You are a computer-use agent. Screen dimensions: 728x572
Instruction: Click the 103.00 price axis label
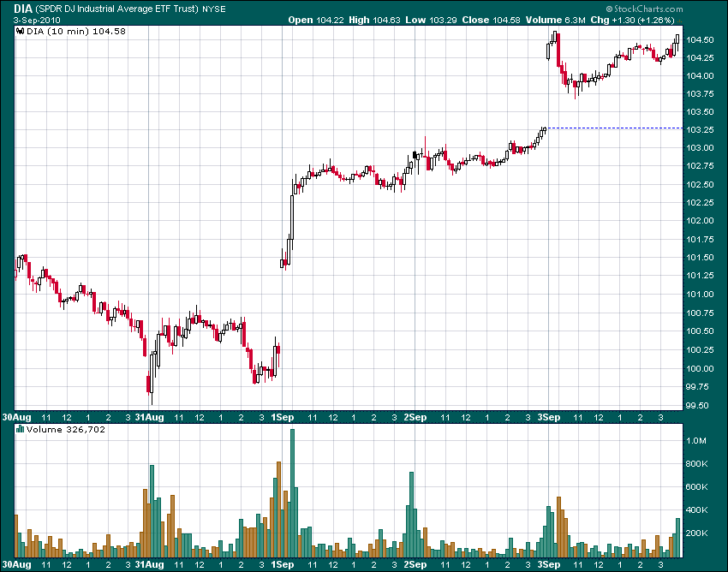pyautogui.click(x=700, y=148)
